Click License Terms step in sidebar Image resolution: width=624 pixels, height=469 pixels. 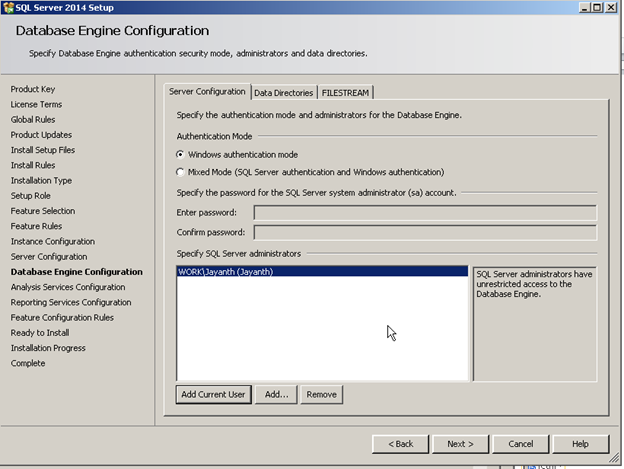pyautogui.click(x=36, y=104)
